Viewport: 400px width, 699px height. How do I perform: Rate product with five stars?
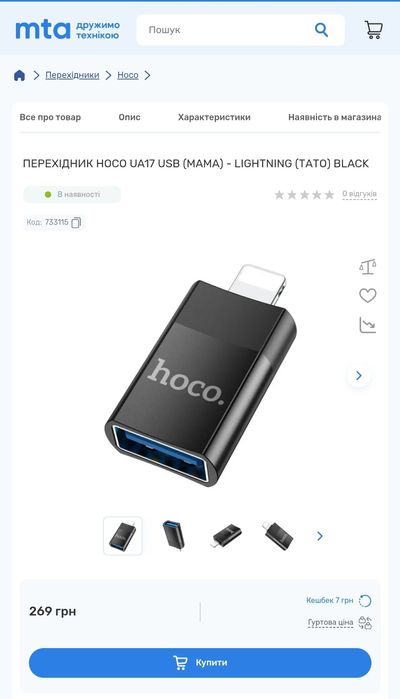click(329, 194)
